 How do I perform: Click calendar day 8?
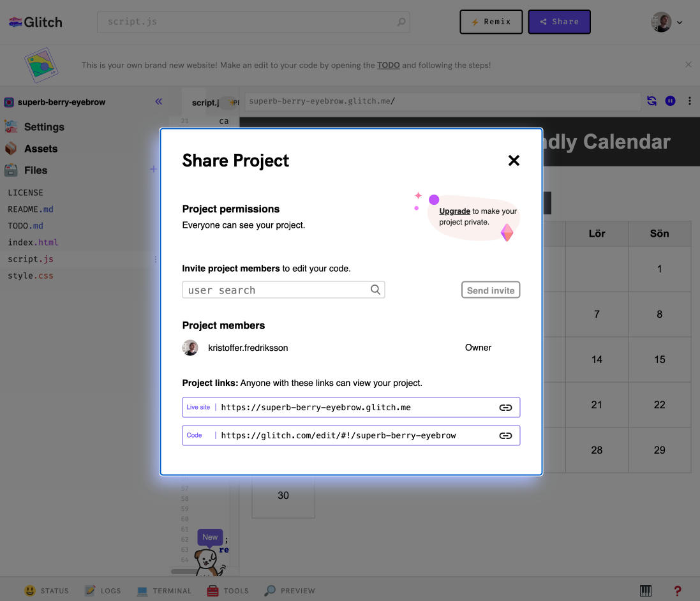click(659, 315)
